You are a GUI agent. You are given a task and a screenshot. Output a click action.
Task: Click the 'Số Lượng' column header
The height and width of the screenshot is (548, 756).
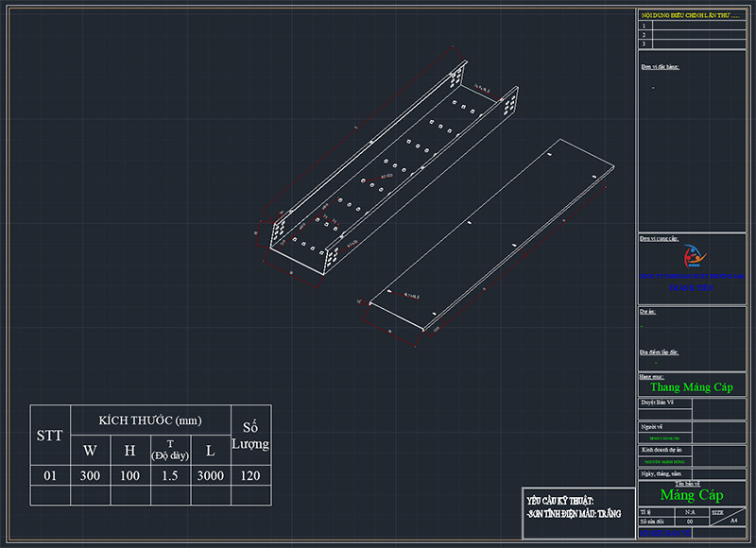249,435
